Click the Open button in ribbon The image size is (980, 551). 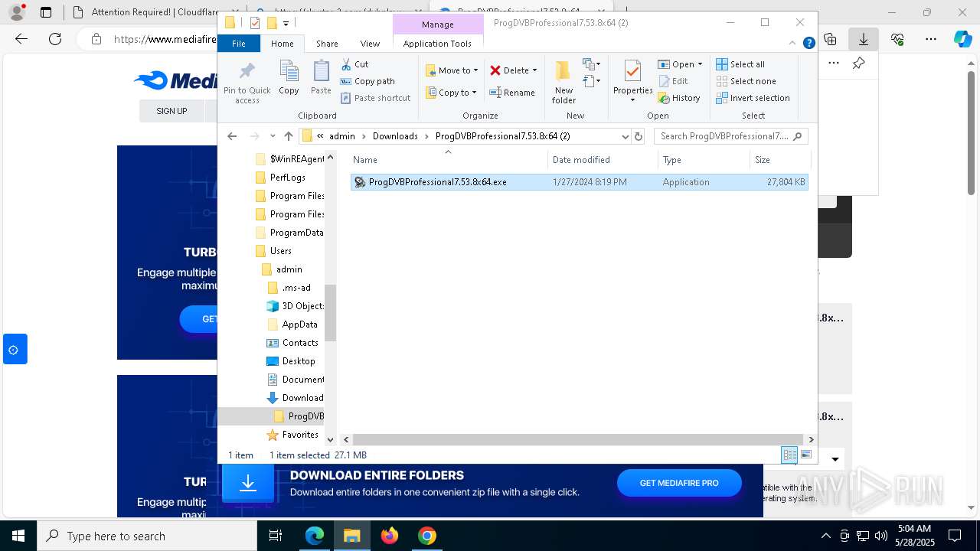click(680, 64)
